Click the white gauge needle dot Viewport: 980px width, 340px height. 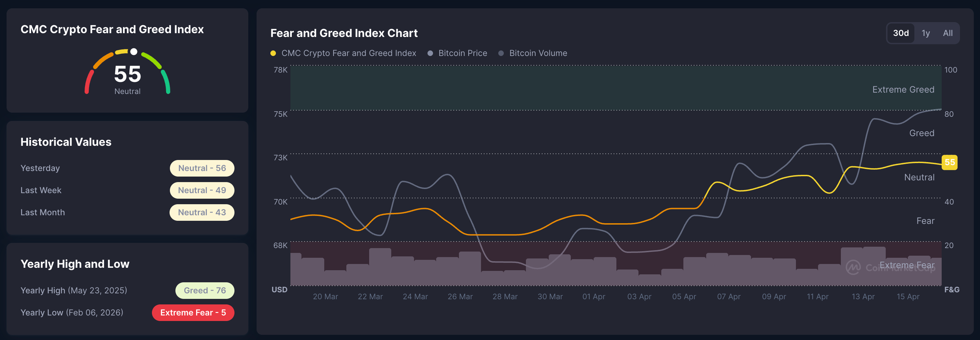134,51
